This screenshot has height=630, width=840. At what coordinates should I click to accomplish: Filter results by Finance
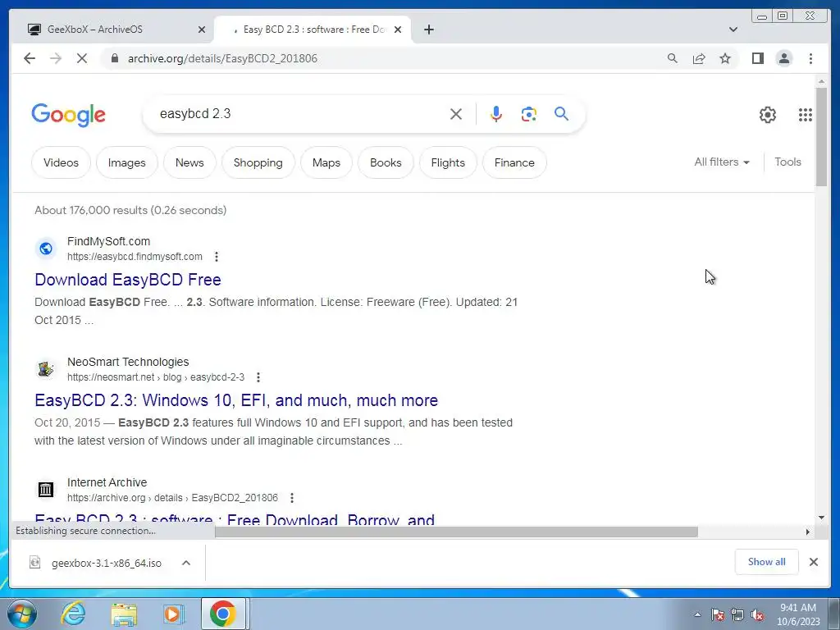tap(514, 162)
